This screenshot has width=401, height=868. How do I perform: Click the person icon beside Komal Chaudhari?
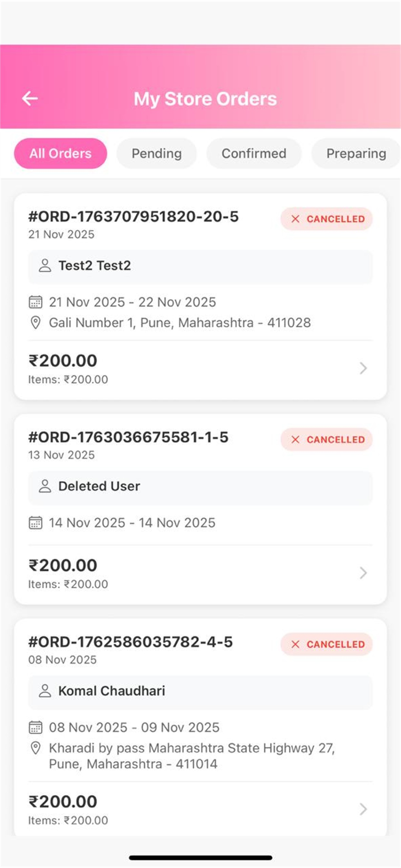45,691
